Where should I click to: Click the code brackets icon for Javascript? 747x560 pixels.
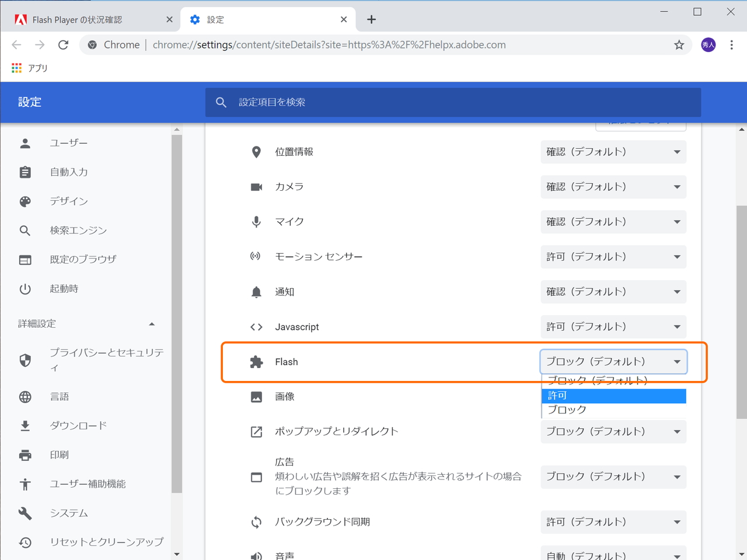click(256, 327)
